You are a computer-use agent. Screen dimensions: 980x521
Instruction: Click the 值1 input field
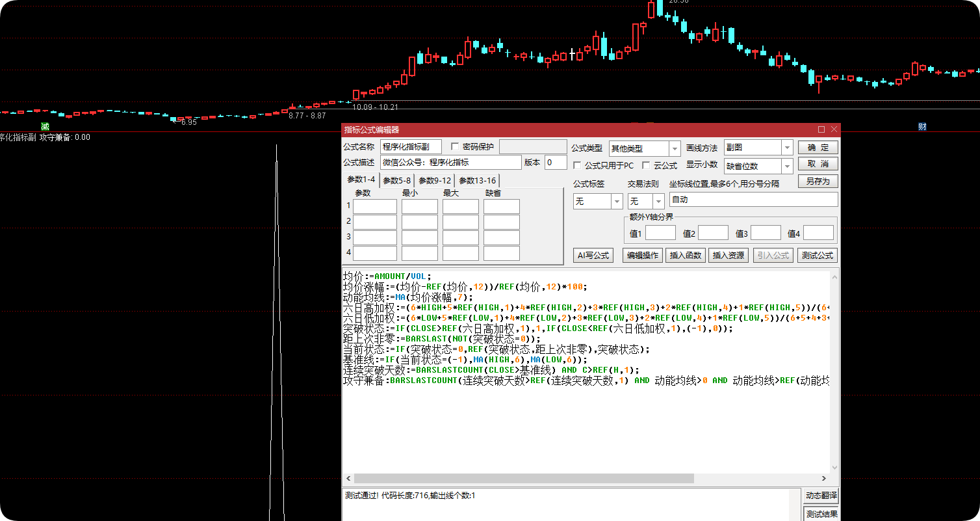click(x=660, y=233)
